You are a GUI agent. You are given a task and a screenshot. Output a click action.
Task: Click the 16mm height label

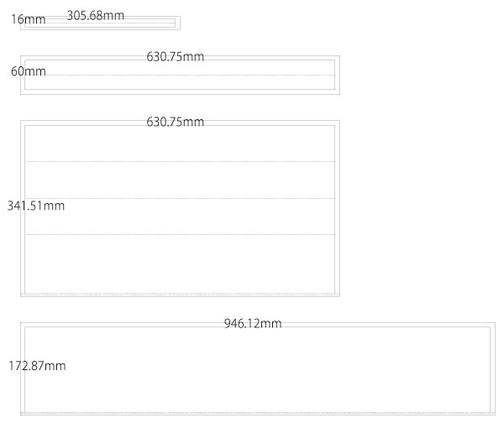coord(29,19)
